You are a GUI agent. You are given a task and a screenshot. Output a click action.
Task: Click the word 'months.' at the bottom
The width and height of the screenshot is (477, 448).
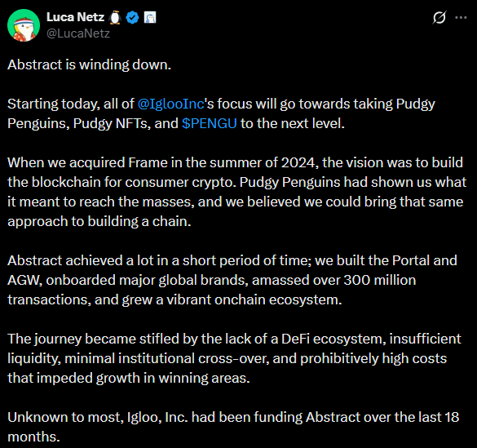[33, 437]
